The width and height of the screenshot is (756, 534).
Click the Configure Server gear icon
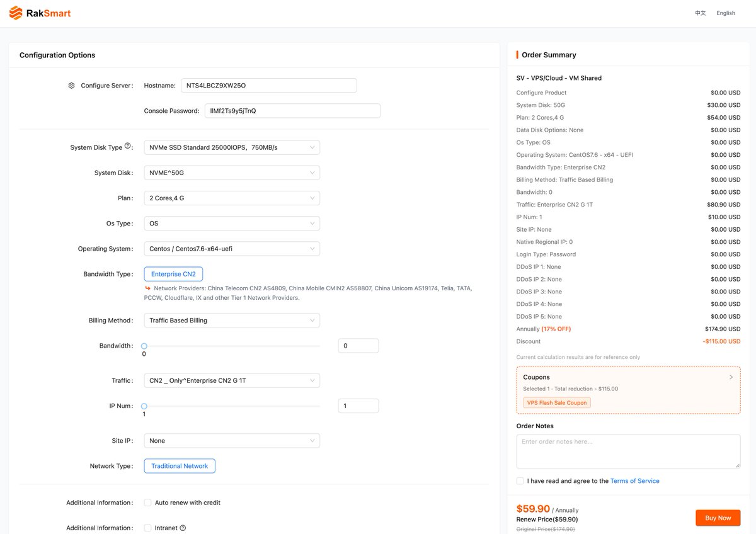[x=71, y=86]
